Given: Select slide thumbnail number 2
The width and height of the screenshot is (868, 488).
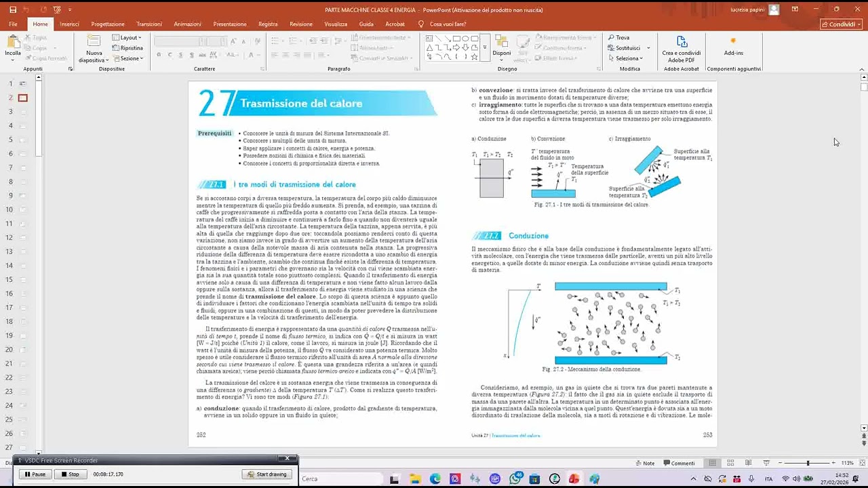Looking at the screenshot, I should [22, 98].
